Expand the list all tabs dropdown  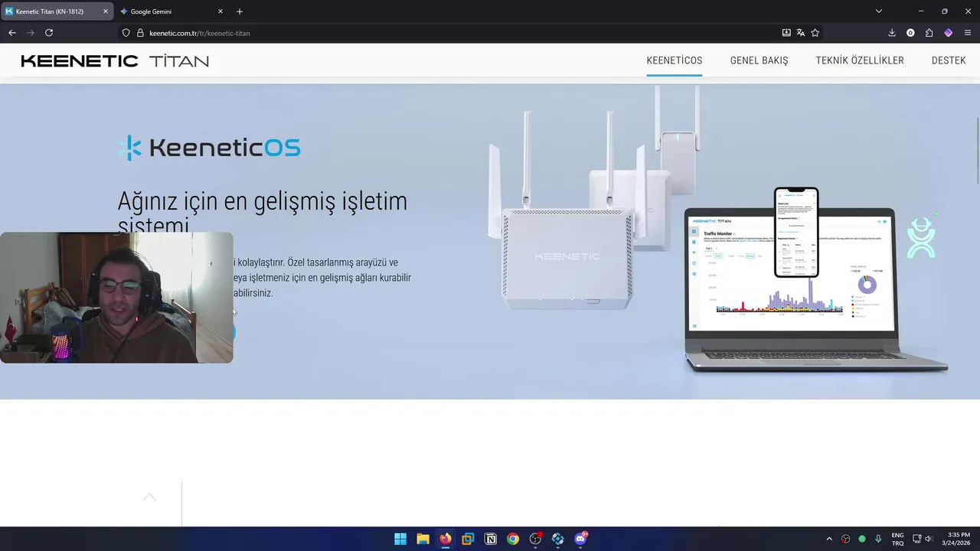879,11
